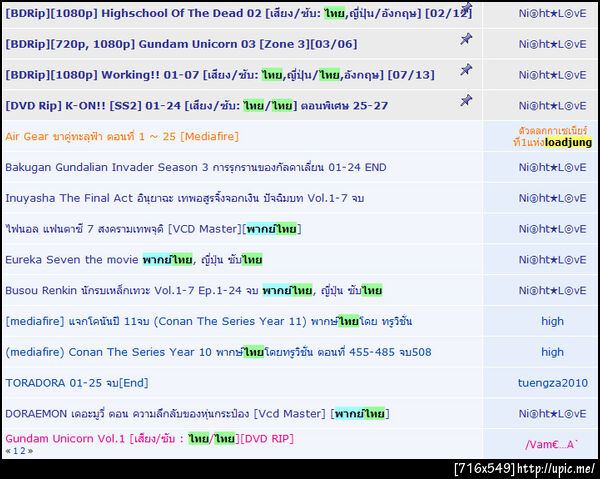The image size is (600, 479).
Task: Open DORAEMON The Movie Vcd Master thread
Action: point(197,414)
